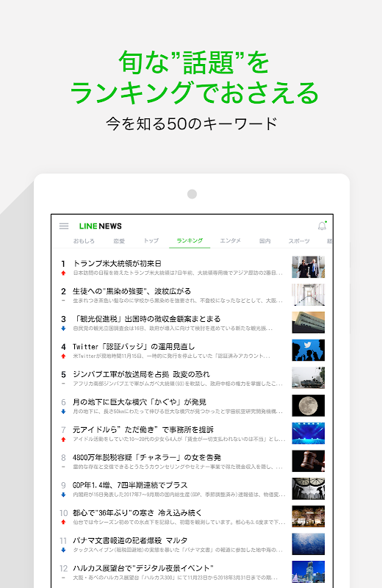Image resolution: width=382 pixels, height=588 pixels.
Task: Open the Trump article thumbnail
Action: pyautogui.click(x=308, y=267)
